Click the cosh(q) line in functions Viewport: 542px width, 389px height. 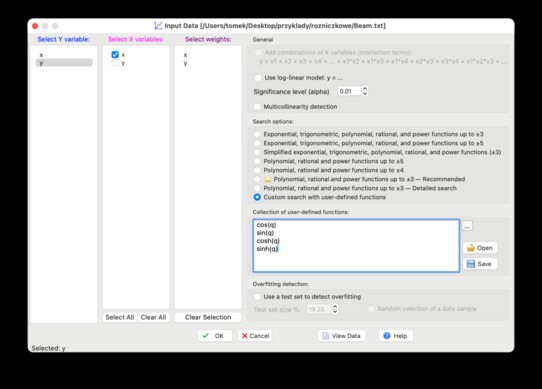click(268, 241)
